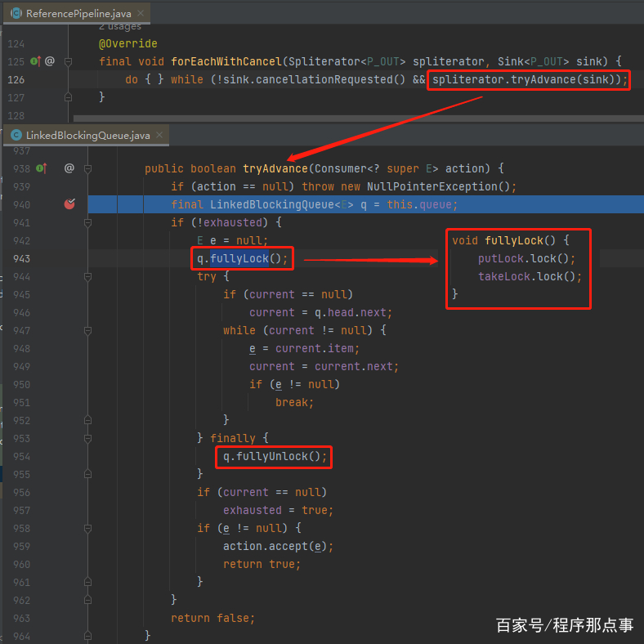
Task: Click the horizontal scrollbar of the ReferencePipeline editor
Action: point(359,119)
